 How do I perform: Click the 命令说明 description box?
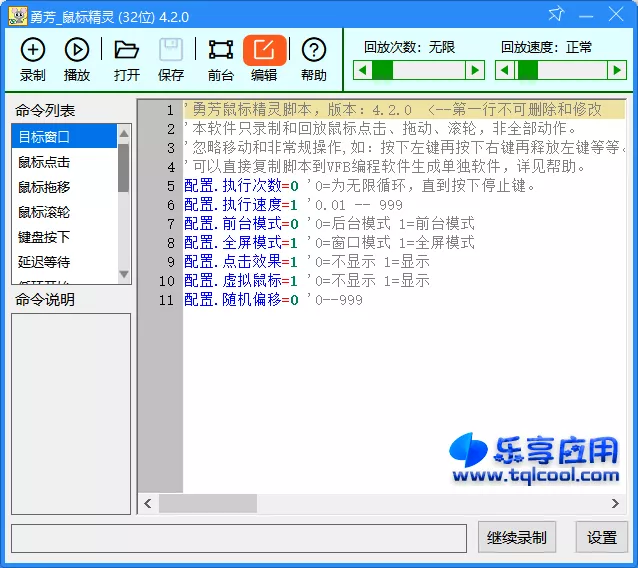click(x=71, y=414)
